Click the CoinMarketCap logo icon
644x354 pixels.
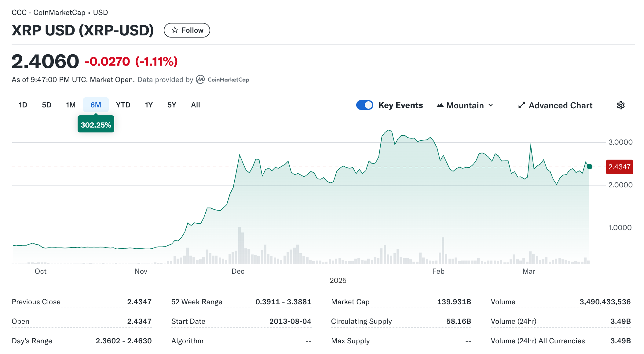[200, 79]
